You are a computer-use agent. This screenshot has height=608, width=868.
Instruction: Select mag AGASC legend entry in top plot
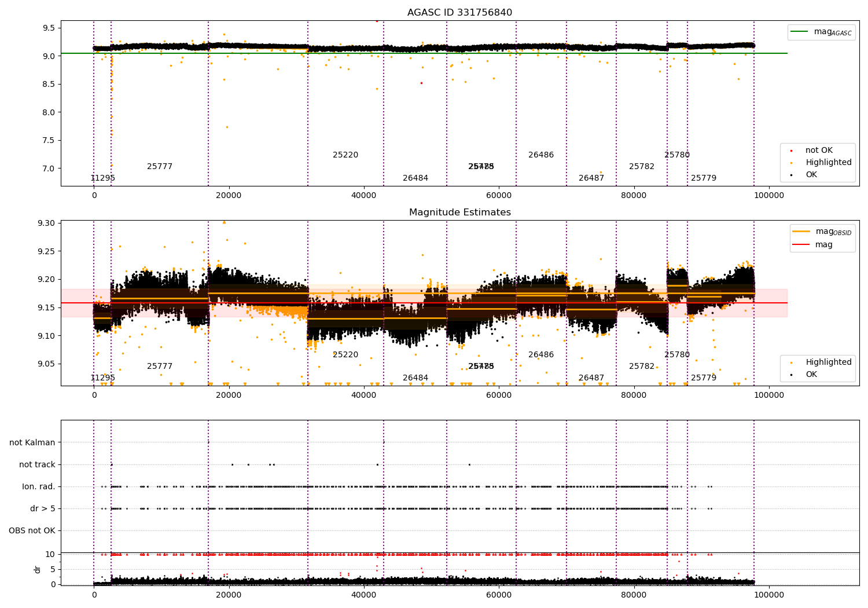[822, 32]
